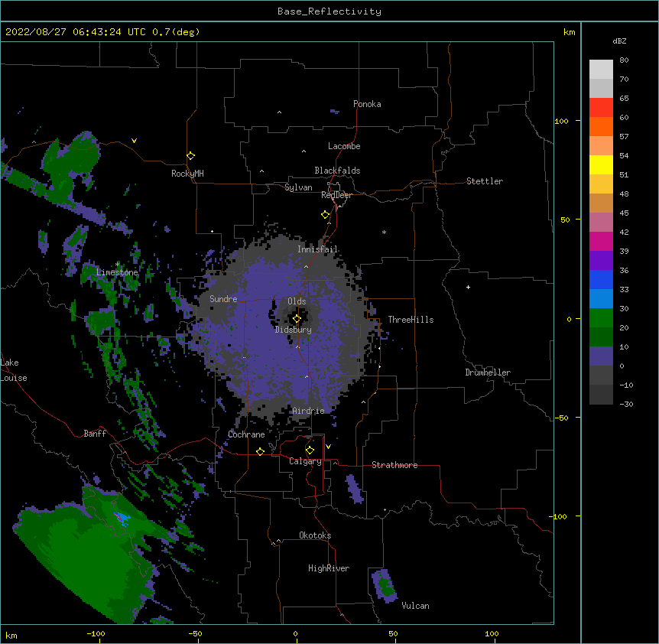
Task: Select the 39 dBZ purple legend swatch
Action: [x=601, y=260]
